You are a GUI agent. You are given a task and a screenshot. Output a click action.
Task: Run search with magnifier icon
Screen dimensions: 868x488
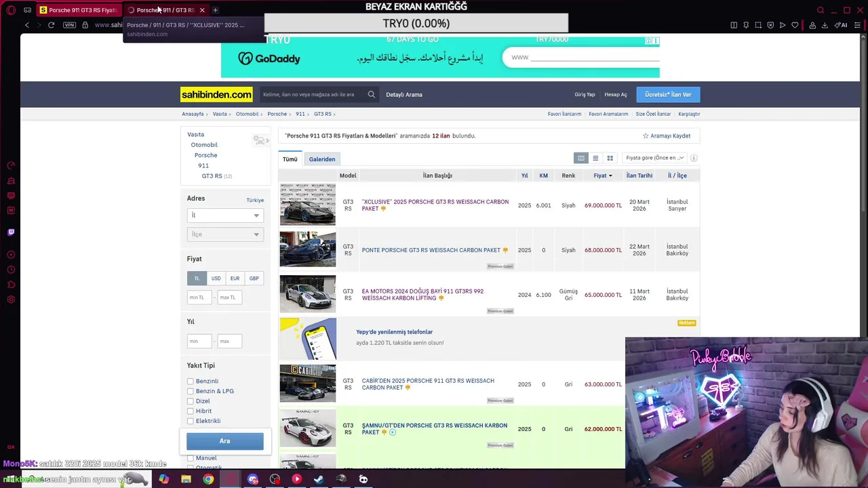(372, 95)
